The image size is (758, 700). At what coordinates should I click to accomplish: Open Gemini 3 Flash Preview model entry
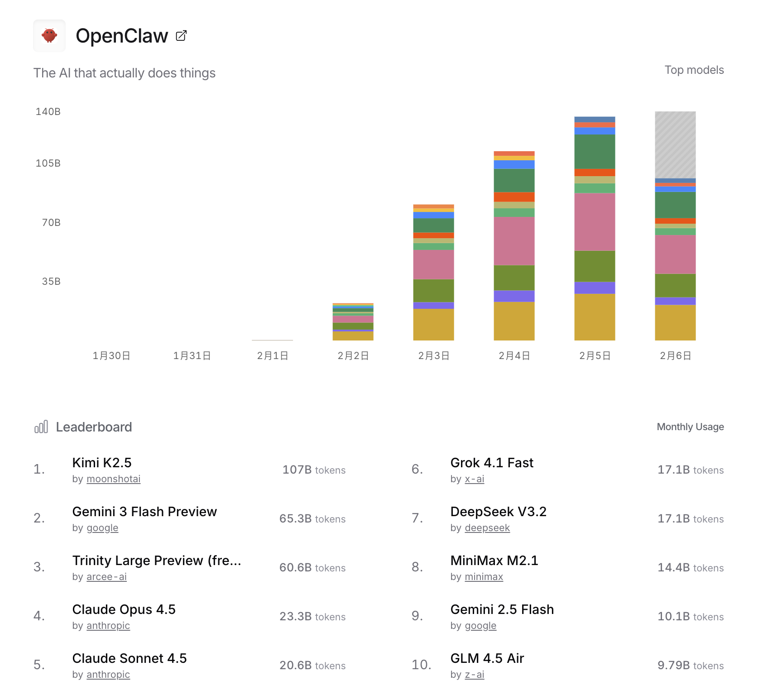144,512
